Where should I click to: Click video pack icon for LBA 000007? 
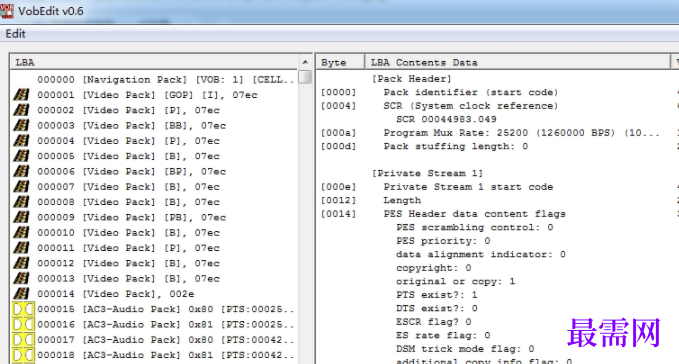(21, 187)
